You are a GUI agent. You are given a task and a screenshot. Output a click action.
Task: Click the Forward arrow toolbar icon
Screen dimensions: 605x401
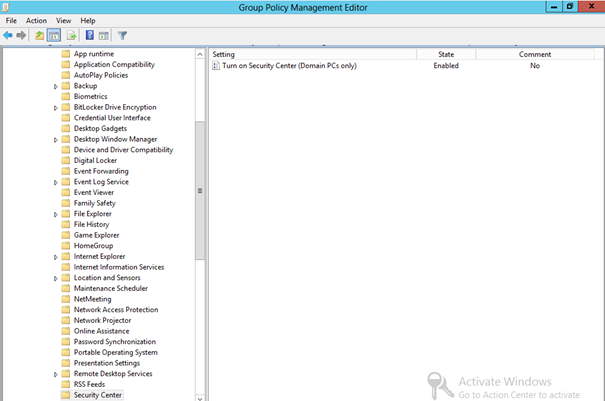click(x=21, y=36)
